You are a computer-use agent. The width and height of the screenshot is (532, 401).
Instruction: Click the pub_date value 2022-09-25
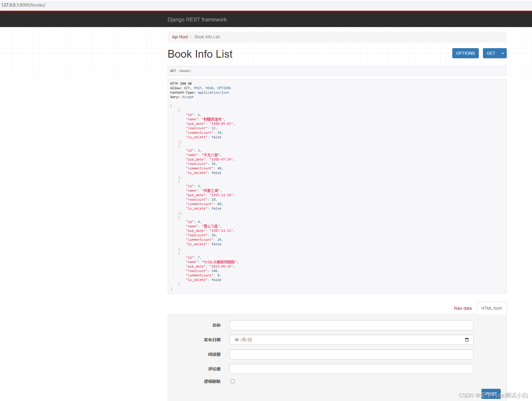tap(221, 266)
